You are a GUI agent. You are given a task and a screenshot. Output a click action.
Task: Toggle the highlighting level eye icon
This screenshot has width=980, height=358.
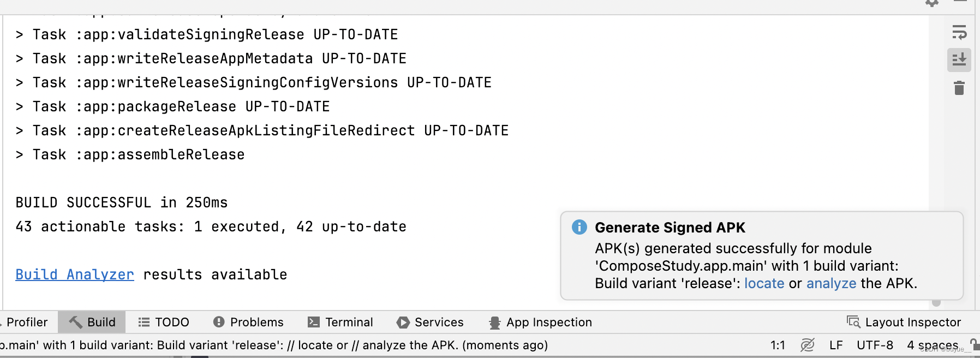click(807, 345)
